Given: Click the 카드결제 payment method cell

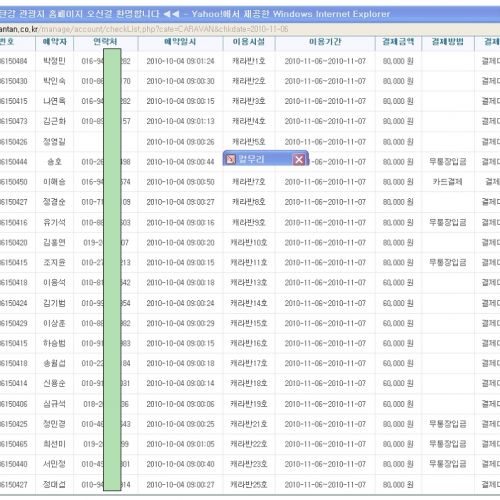Looking at the screenshot, I should pyautogui.click(x=448, y=182).
